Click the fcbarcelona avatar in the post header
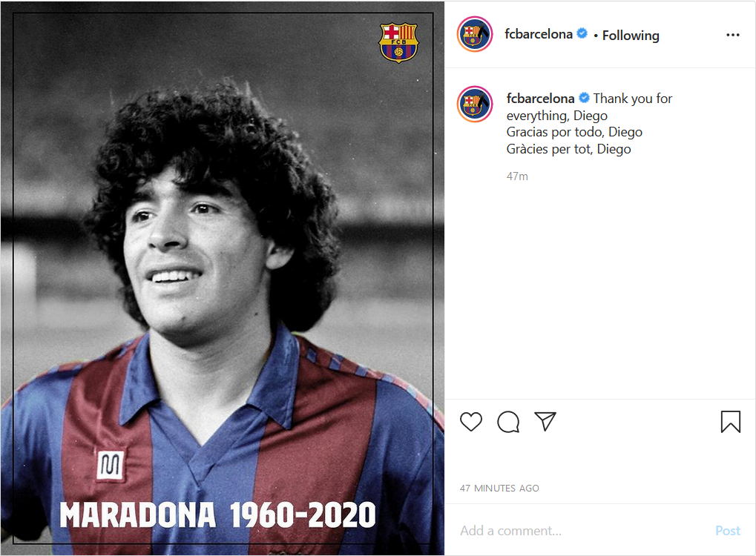Viewport: 756px width, 556px height. pyautogui.click(x=474, y=34)
